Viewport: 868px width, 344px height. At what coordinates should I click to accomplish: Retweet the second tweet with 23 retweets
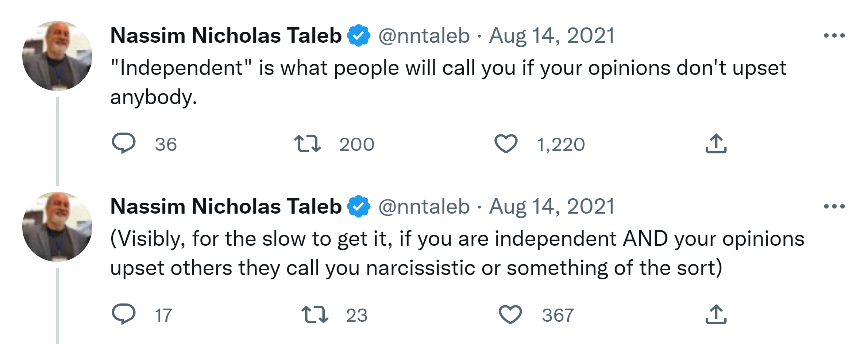click(315, 314)
